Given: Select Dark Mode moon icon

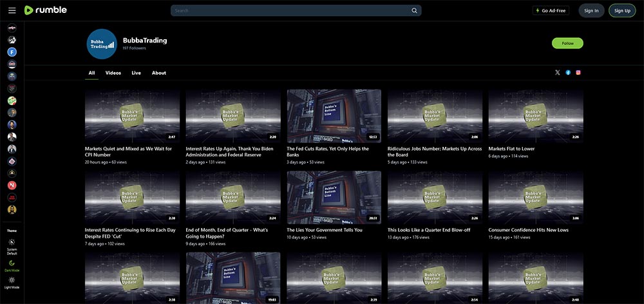Looking at the screenshot, I should pyautogui.click(x=12, y=263).
